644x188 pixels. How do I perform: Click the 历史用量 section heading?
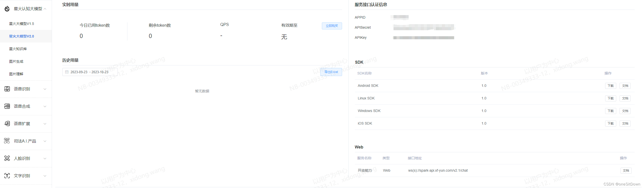[x=70, y=60]
